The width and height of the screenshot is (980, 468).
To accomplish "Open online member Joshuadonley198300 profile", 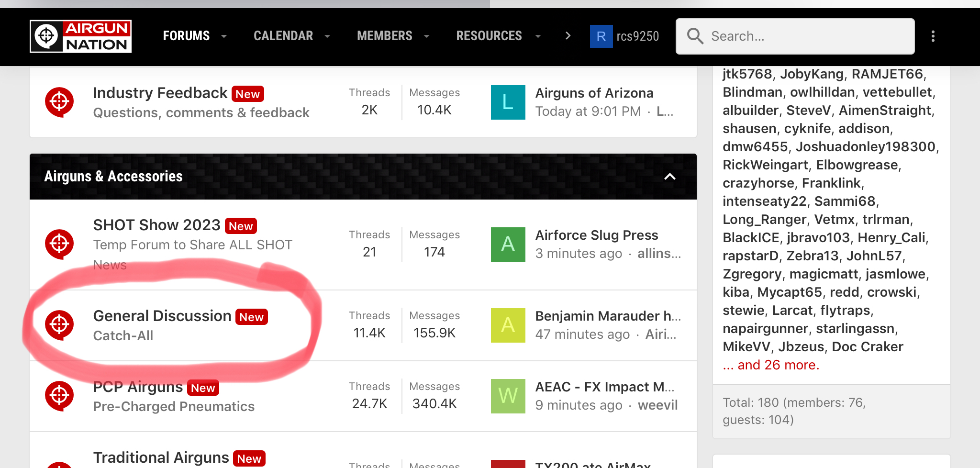I will coord(865,146).
